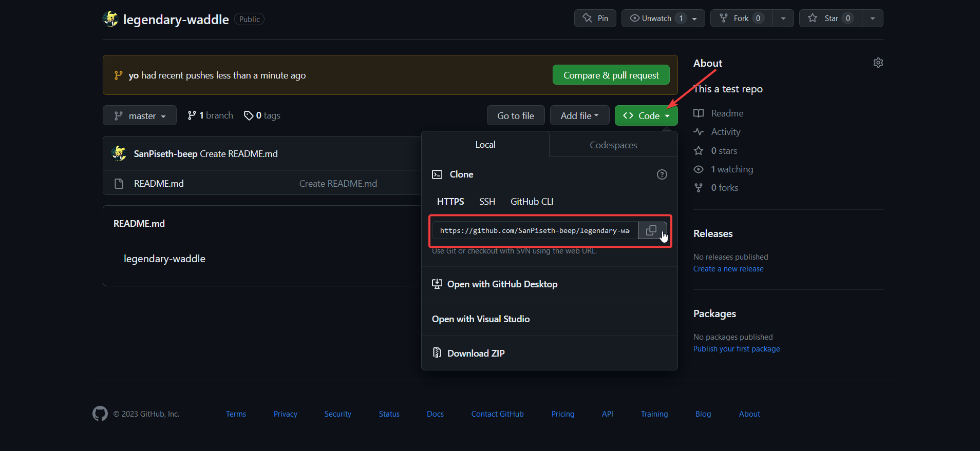Open the Docs footer link

click(x=435, y=414)
